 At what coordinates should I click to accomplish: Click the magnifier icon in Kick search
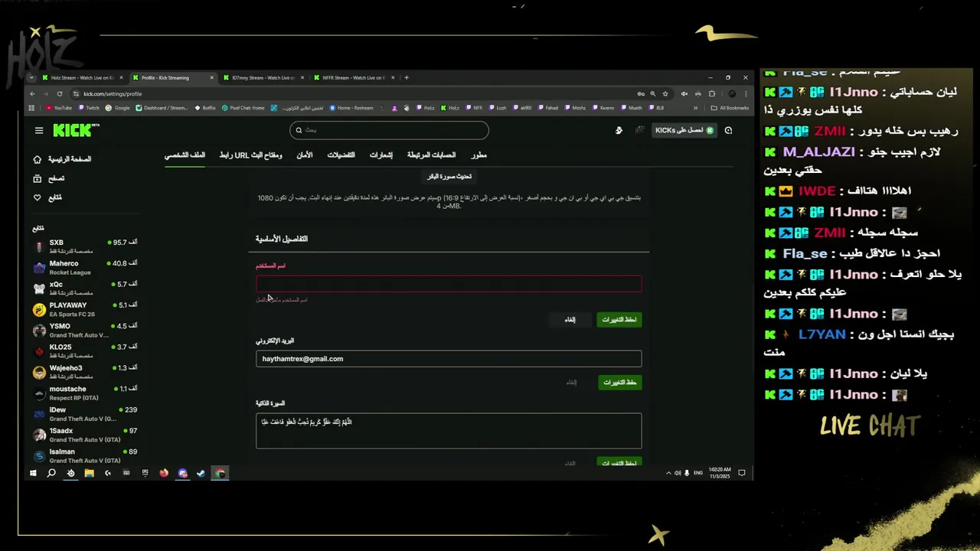[x=298, y=130]
